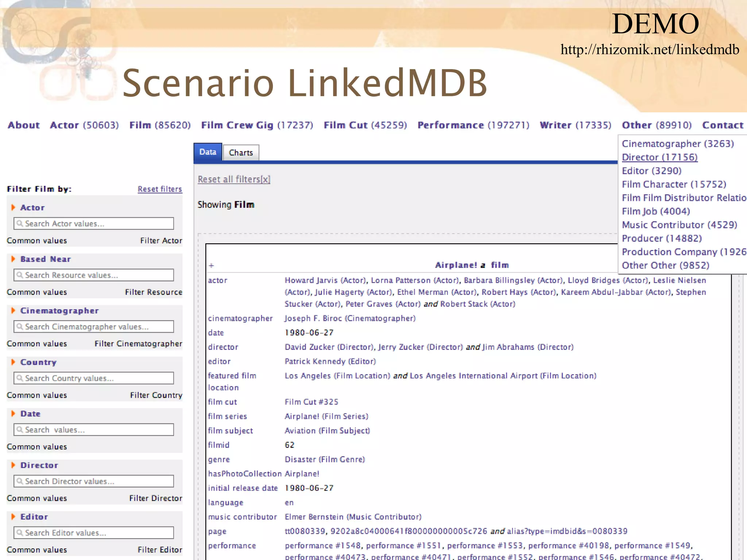This screenshot has height=560, width=747.
Task: Focus the Search Country values field
Action: (94, 378)
